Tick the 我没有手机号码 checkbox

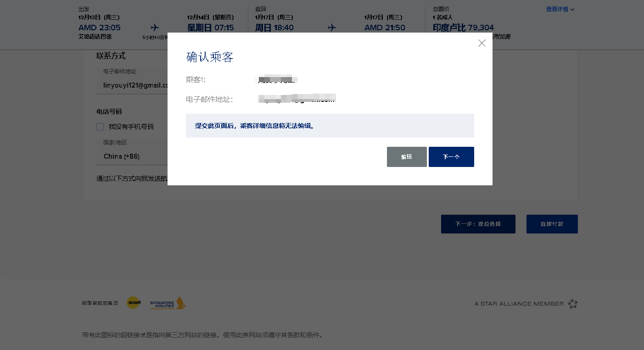[x=100, y=127]
